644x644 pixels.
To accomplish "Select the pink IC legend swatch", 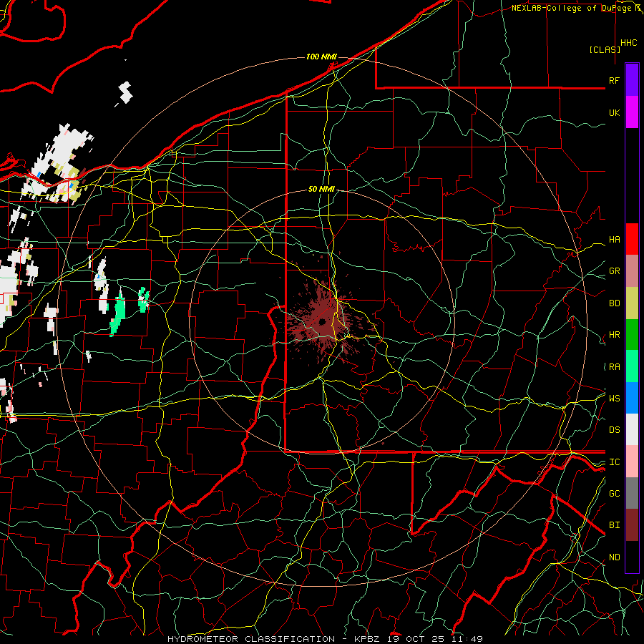I will pos(632,462).
